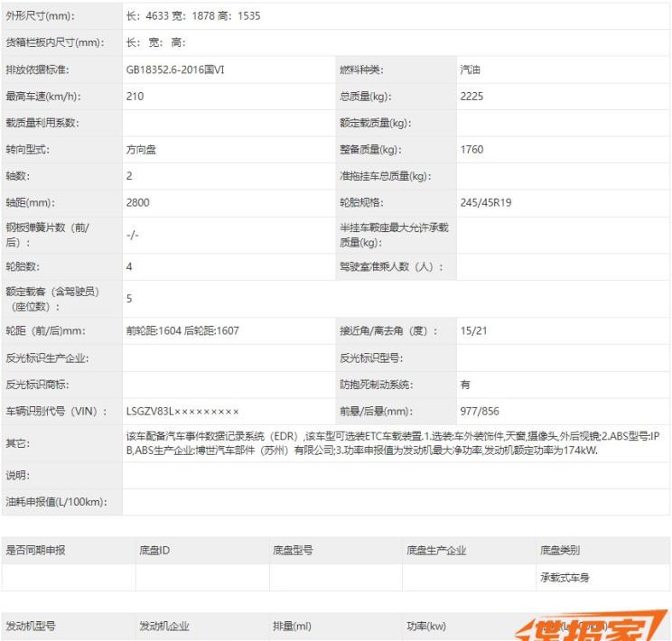Select tire spec 245/45R19
672x641 pixels.
486,202
